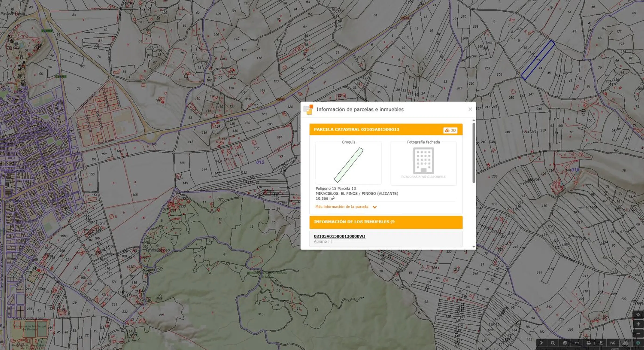Image resolution: width=644 pixels, height=350 pixels.
Task: Click the Croquis parcel sketch thumbnail
Action: coord(348,165)
